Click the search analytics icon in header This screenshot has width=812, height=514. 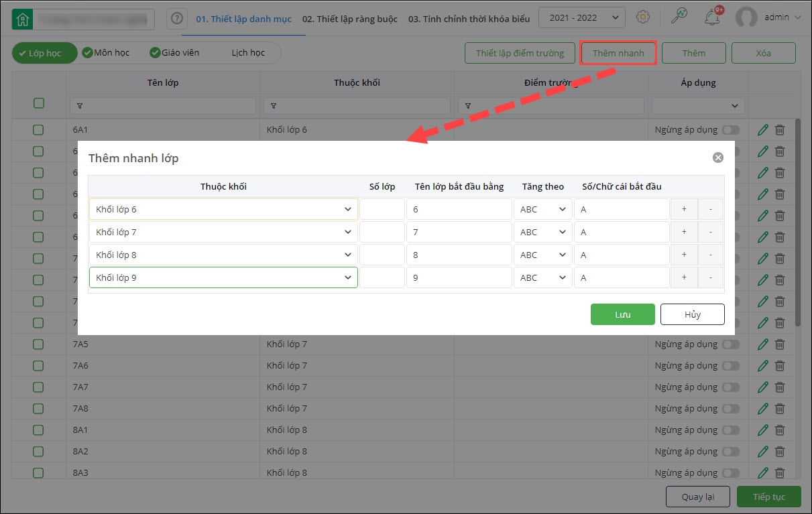pyautogui.click(x=678, y=17)
